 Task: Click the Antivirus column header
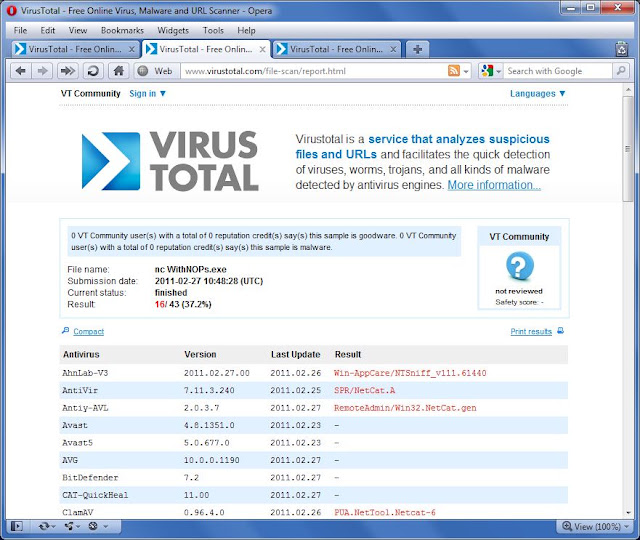click(81, 354)
